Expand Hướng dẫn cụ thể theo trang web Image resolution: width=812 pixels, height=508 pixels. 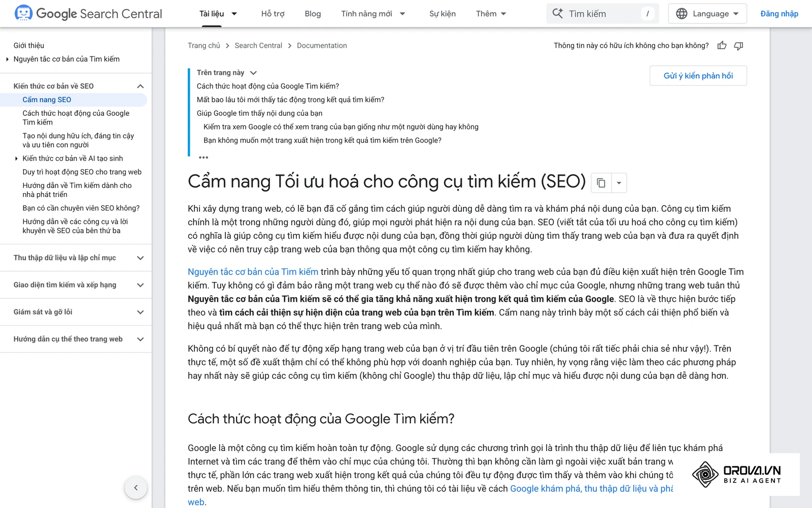[141, 339]
